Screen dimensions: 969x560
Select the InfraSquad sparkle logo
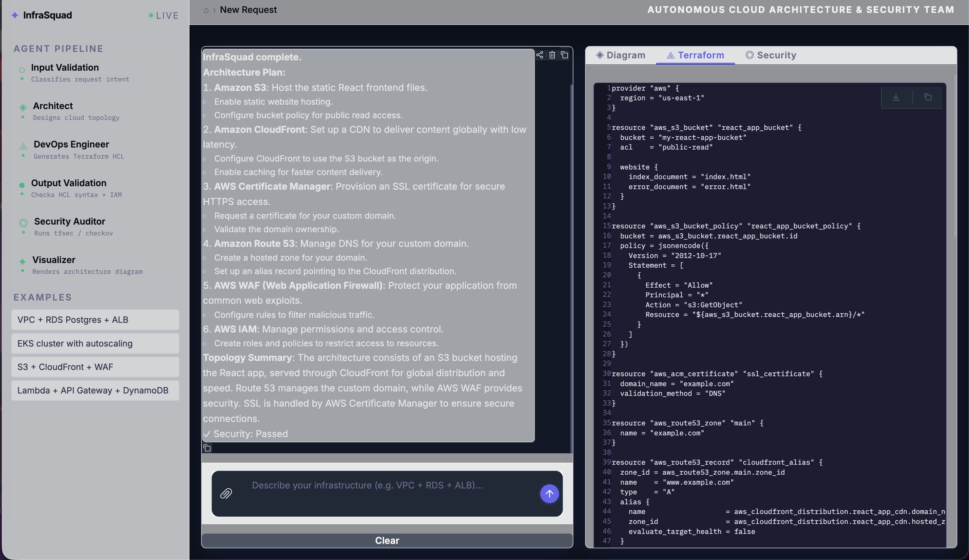[15, 15]
